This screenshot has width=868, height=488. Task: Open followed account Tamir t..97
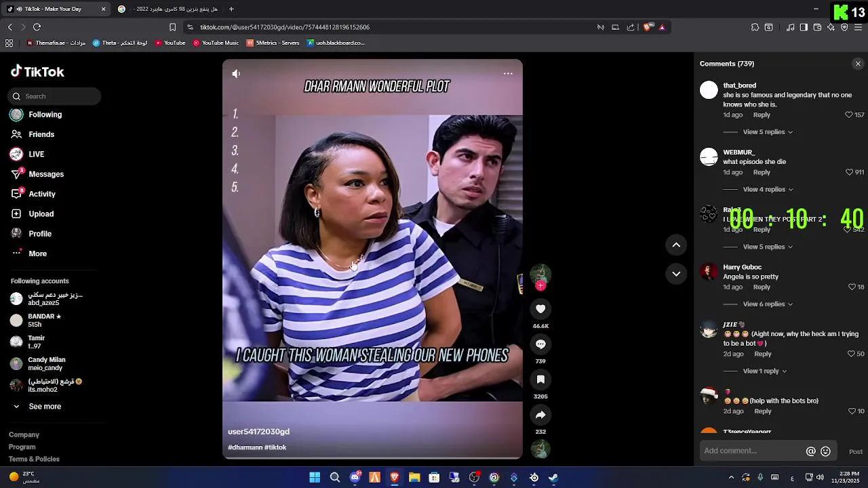coord(37,342)
